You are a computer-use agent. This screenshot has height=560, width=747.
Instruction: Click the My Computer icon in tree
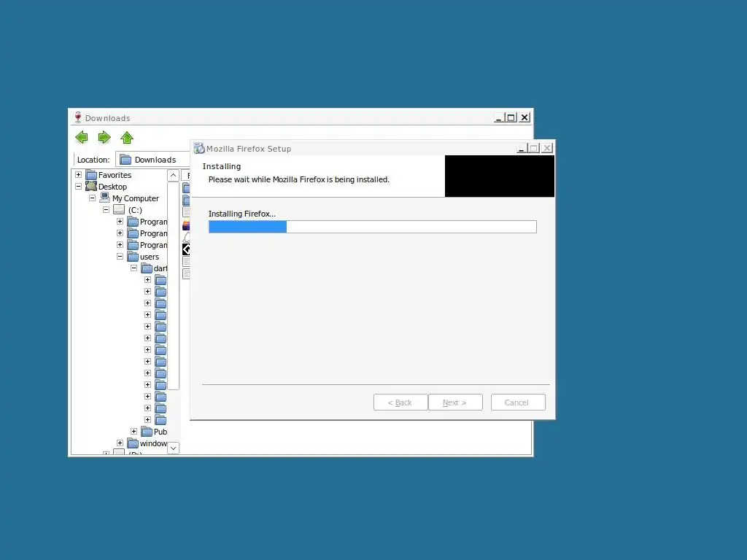[105, 198]
